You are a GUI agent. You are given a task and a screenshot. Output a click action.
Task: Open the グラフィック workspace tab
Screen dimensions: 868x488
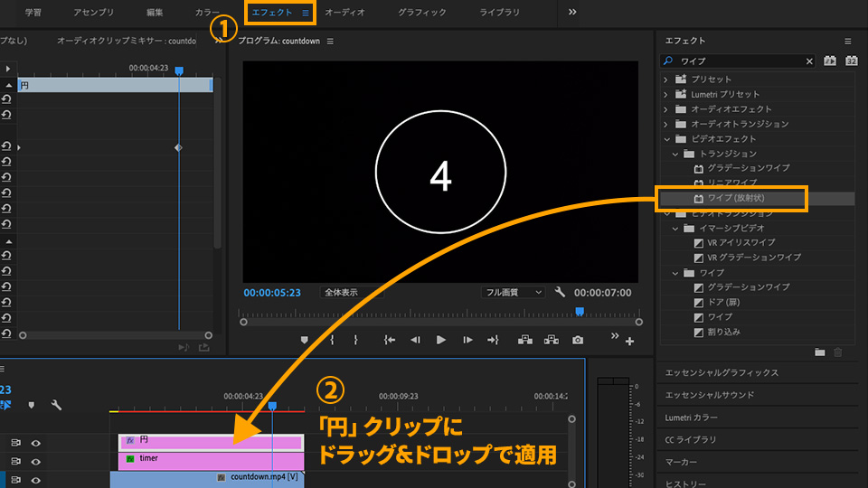422,12
